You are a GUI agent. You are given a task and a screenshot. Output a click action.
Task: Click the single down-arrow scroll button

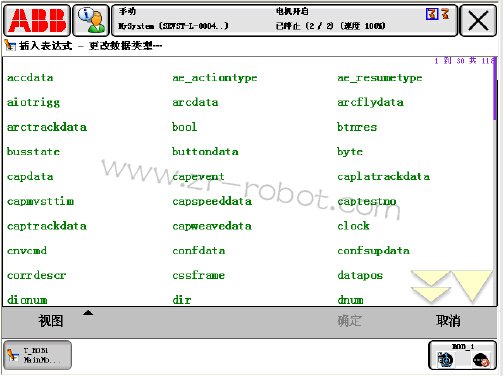(x=472, y=286)
